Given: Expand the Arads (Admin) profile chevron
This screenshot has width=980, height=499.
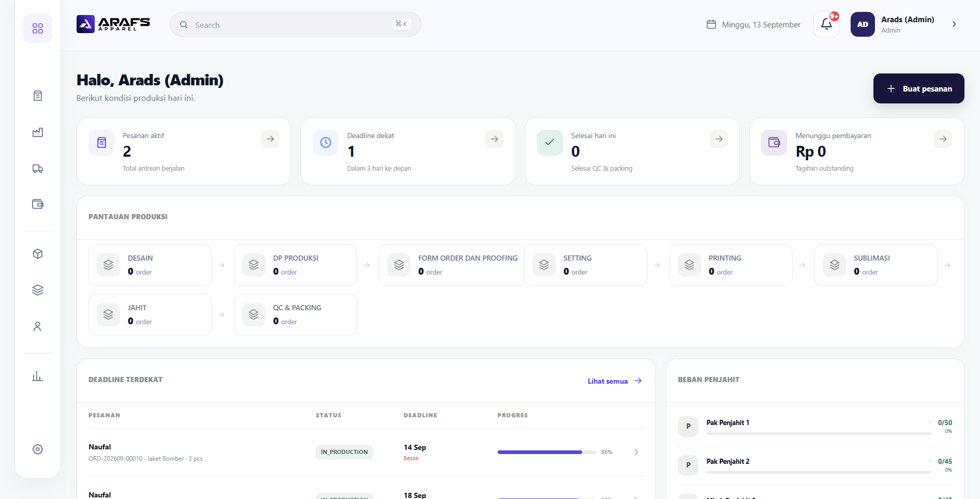Looking at the screenshot, I should coord(954,24).
